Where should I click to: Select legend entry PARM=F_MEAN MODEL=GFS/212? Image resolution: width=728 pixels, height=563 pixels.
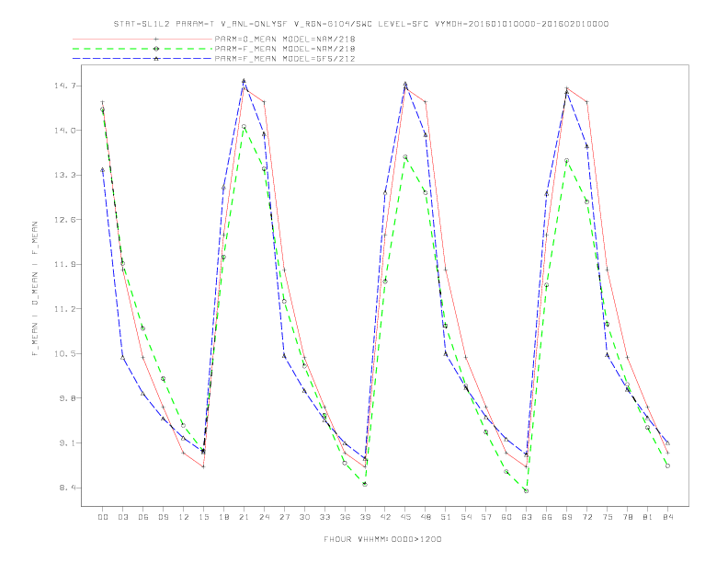pos(285,59)
